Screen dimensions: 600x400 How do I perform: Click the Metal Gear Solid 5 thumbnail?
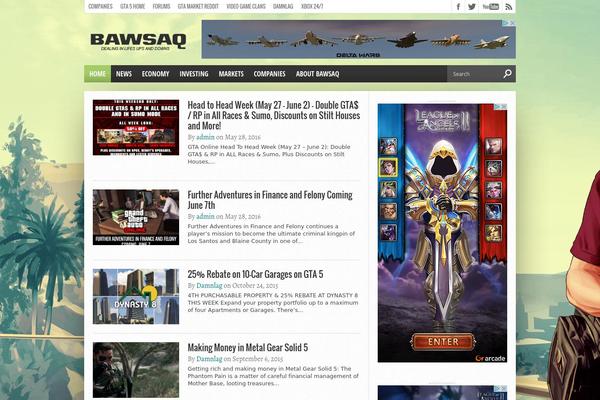[136, 370]
